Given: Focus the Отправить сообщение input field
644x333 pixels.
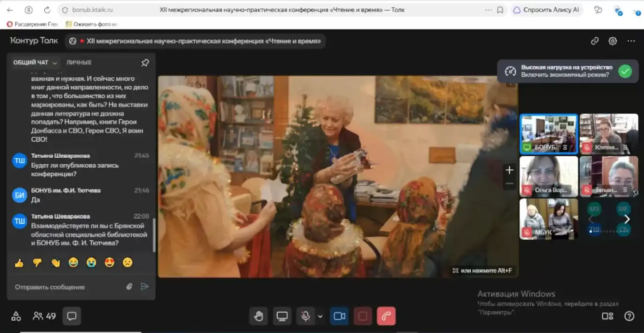Looking at the screenshot, I should [67, 287].
